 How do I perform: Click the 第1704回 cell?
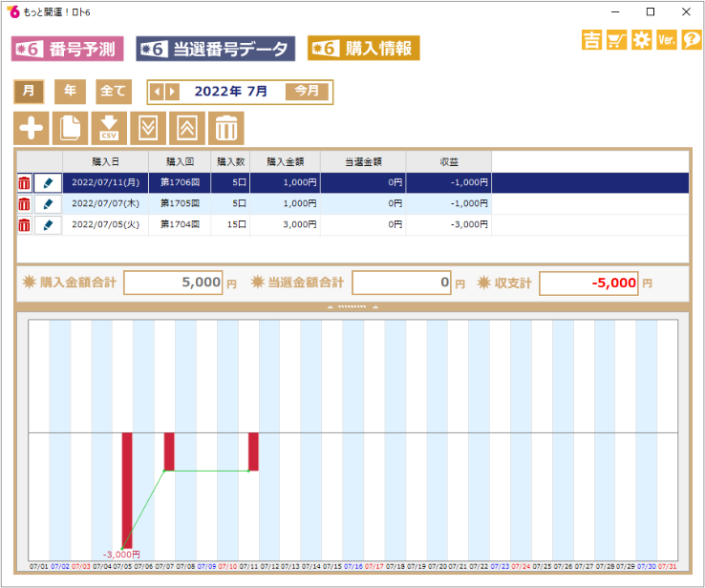point(180,224)
